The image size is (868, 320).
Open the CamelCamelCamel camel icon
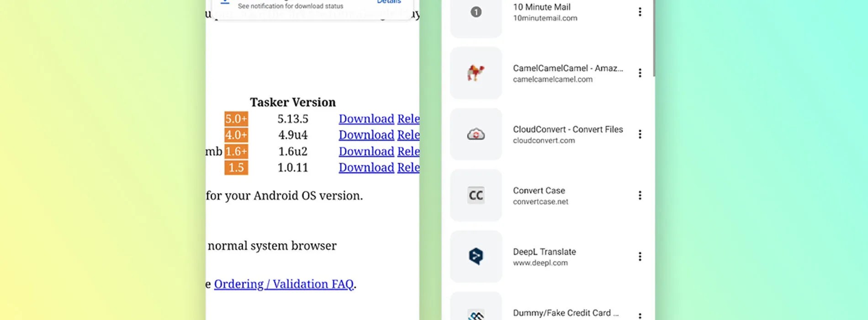coord(476,73)
